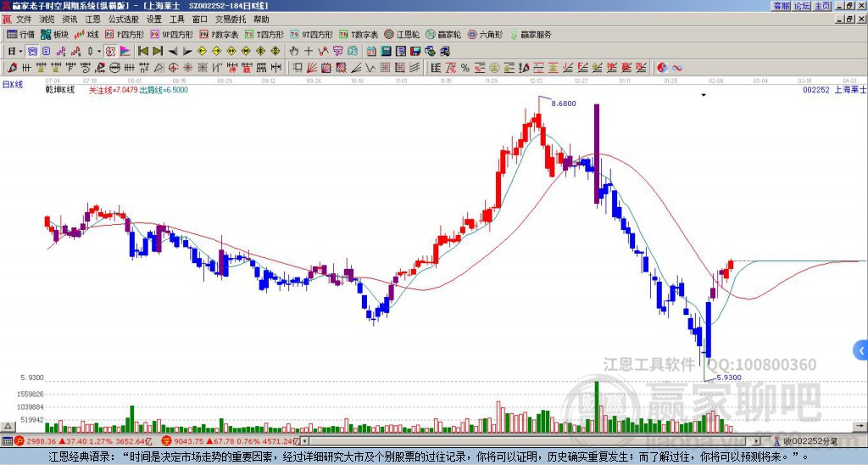Viewport: 868px width, 465px height.
Task: Open the 帮助 menu
Action: coord(261,20)
